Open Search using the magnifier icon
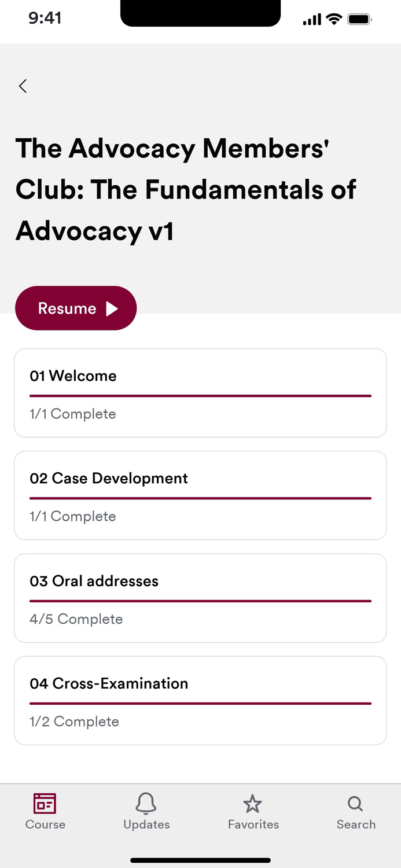The height and width of the screenshot is (868, 401). coord(354,804)
